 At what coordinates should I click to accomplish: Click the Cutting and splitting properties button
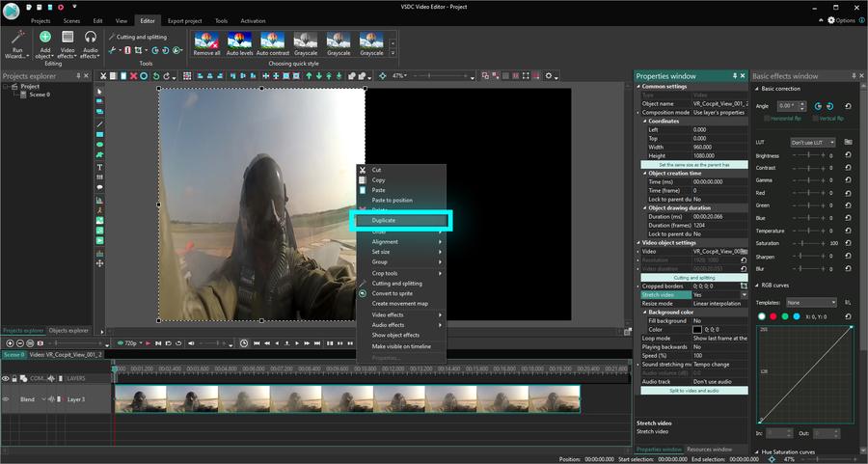(694, 278)
